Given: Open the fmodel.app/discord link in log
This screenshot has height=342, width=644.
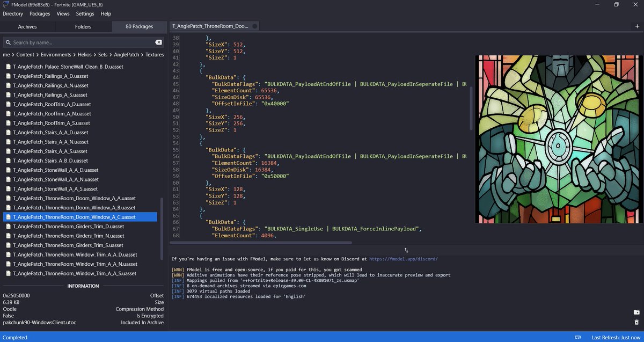Looking at the screenshot, I should click(404, 259).
